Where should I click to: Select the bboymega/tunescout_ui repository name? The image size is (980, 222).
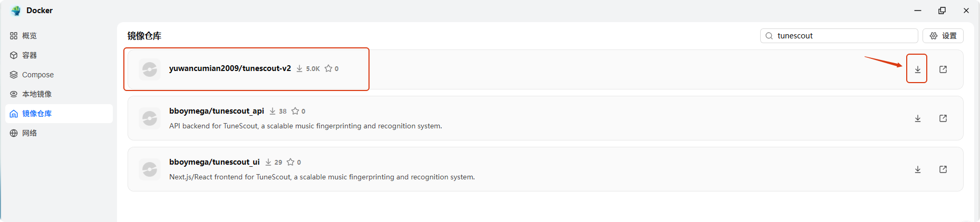[x=214, y=162]
